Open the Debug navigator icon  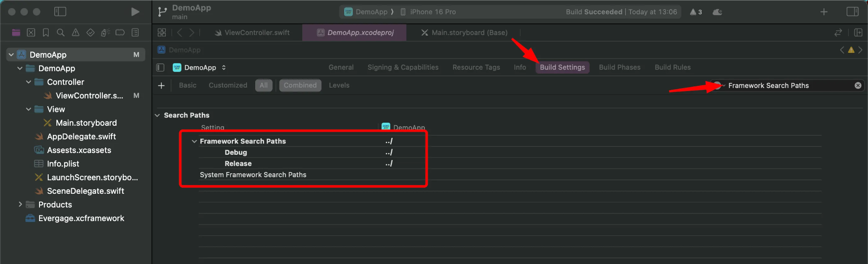[105, 33]
